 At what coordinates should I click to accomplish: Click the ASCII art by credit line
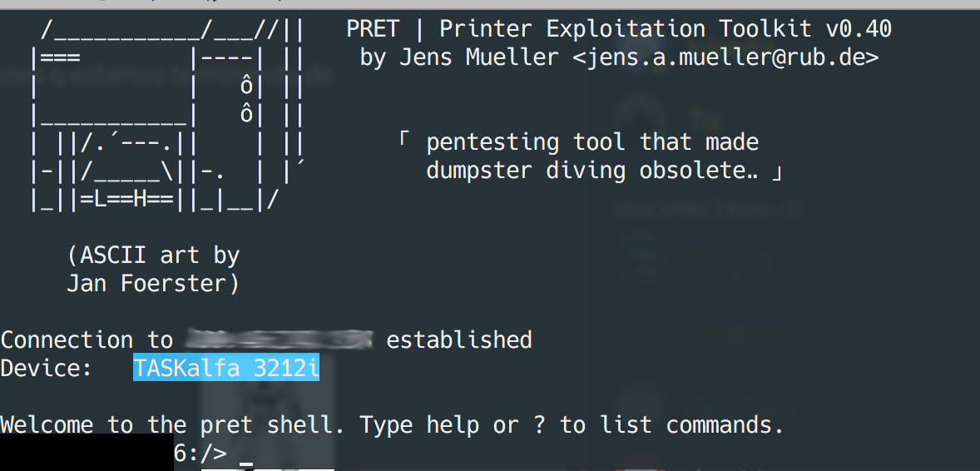point(153,255)
